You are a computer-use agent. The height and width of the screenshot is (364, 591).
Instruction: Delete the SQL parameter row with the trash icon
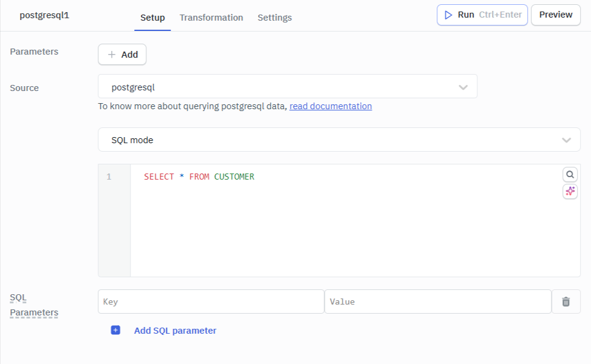pyautogui.click(x=566, y=302)
